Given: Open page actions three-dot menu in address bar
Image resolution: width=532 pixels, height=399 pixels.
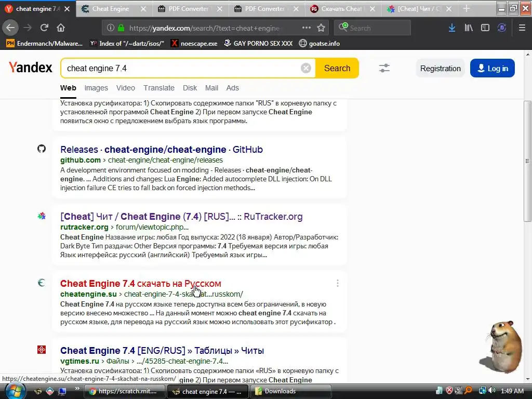Looking at the screenshot, I should [306, 28].
